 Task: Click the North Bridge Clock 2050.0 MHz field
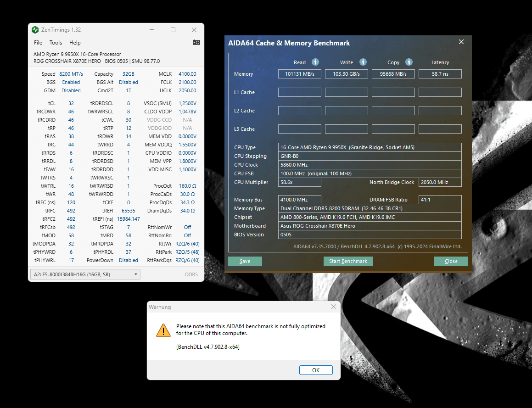click(x=440, y=182)
